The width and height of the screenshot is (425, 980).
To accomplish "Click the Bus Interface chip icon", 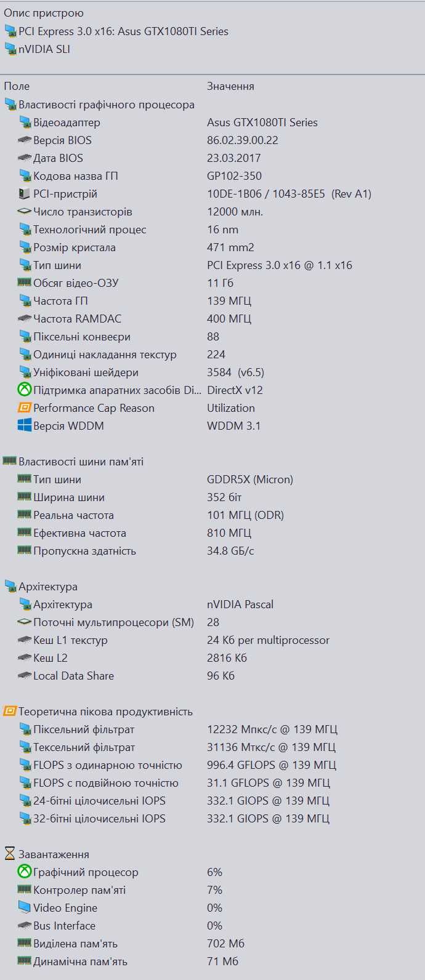I will pyautogui.click(x=25, y=925).
